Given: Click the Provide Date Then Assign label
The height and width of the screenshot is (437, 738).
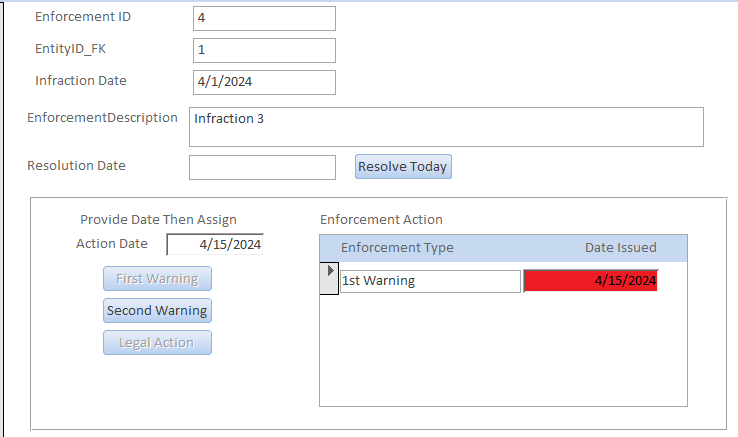Looking at the screenshot, I should (x=158, y=220).
